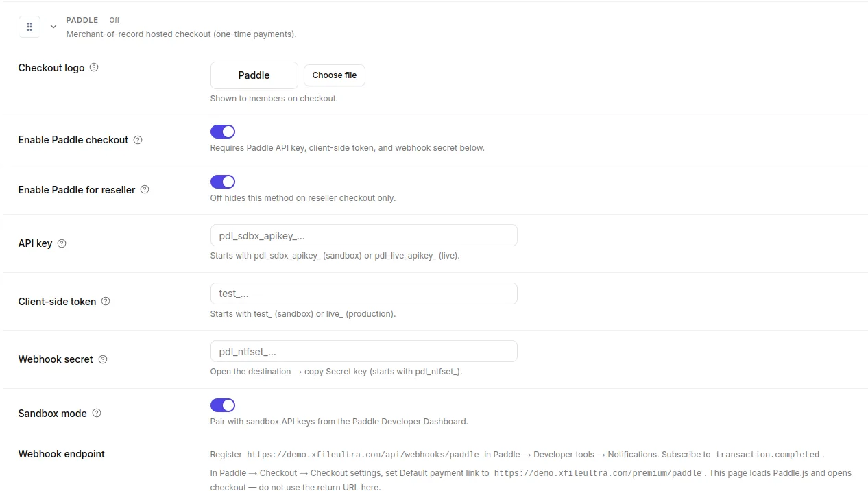The width and height of the screenshot is (868, 491).
Task: Focus the API key input field
Action: [x=364, y=235]
